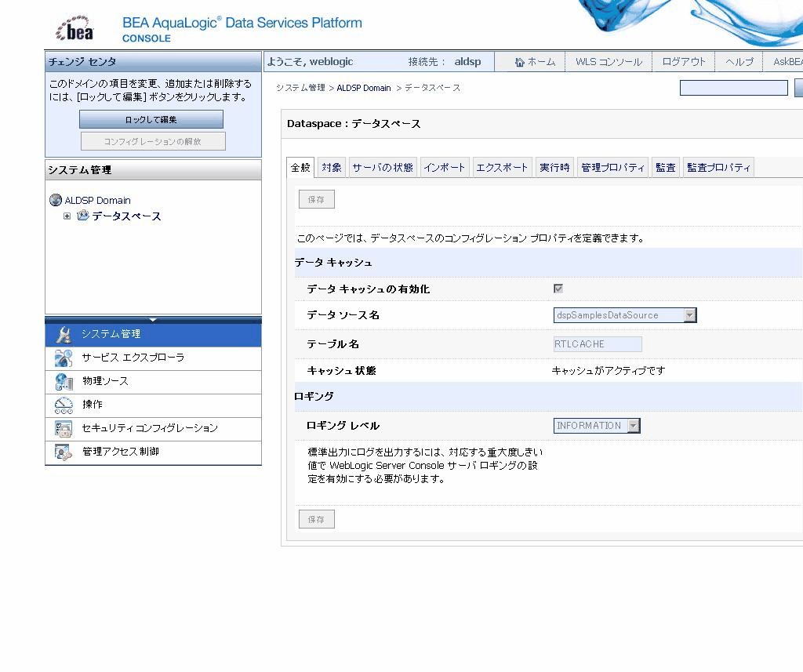This screenshot has width=803, height=672.
Task: Select データスペース in the tree
Action: click(126, 216)
